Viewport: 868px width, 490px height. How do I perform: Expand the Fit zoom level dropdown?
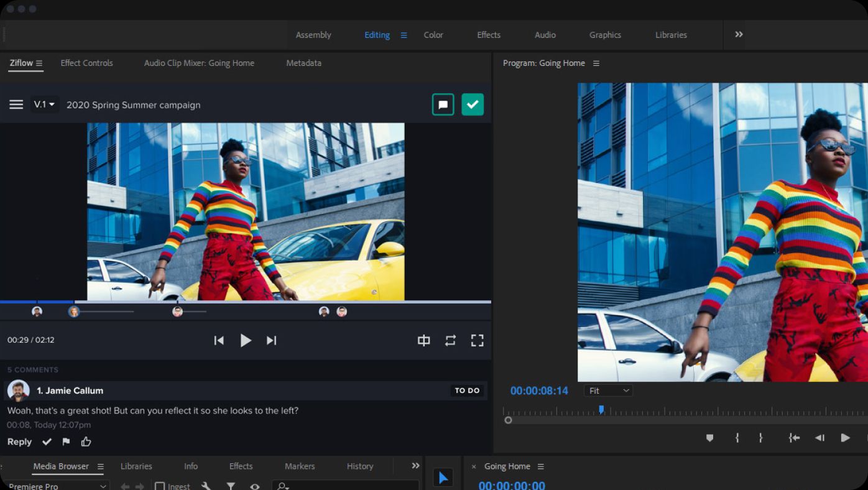[x=609, y=391]
